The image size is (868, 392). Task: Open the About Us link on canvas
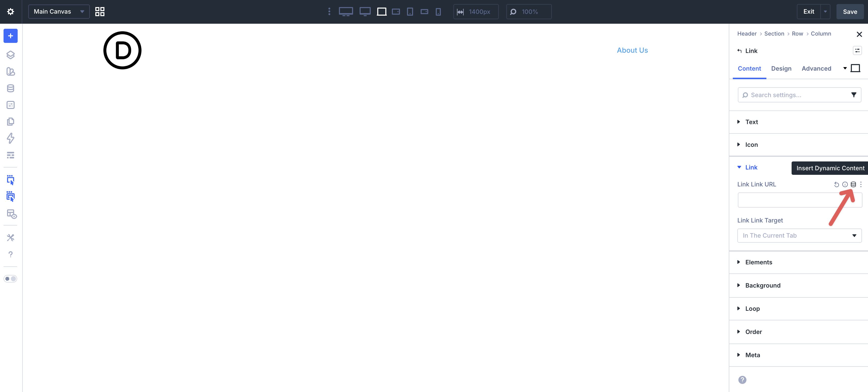632,50
